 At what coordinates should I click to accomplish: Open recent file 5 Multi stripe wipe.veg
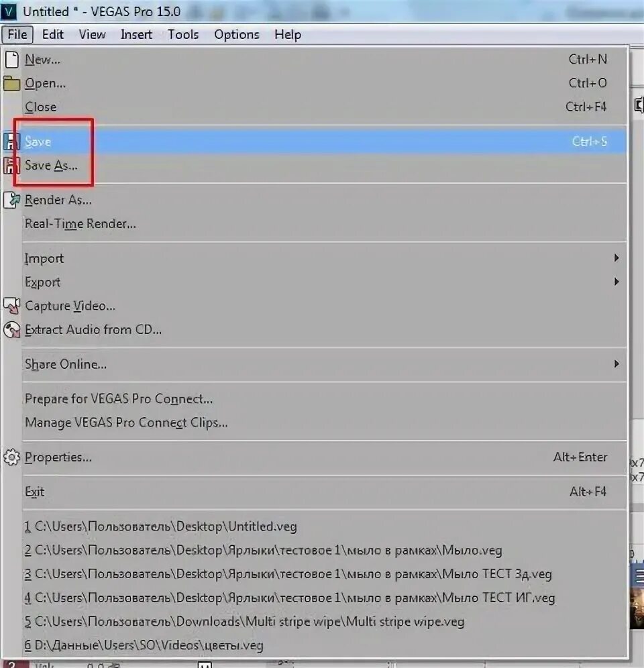tap(315, 622)
